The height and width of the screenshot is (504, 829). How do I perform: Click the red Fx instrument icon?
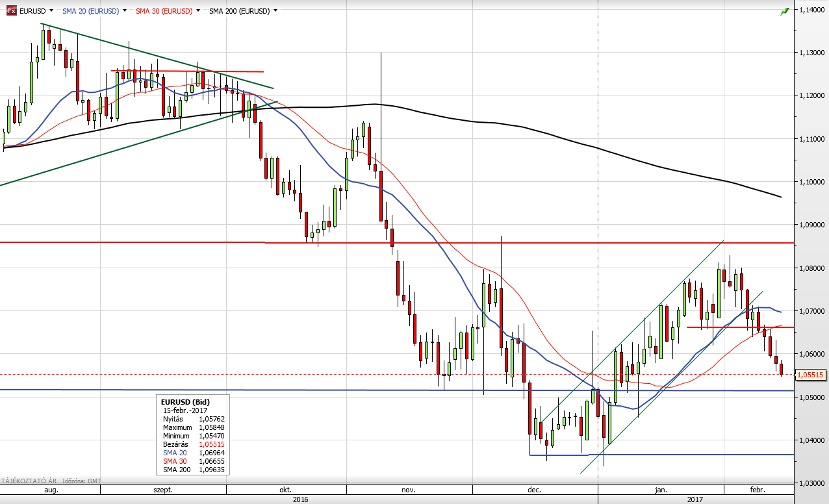pyautogui.click(x=11, y=10)
